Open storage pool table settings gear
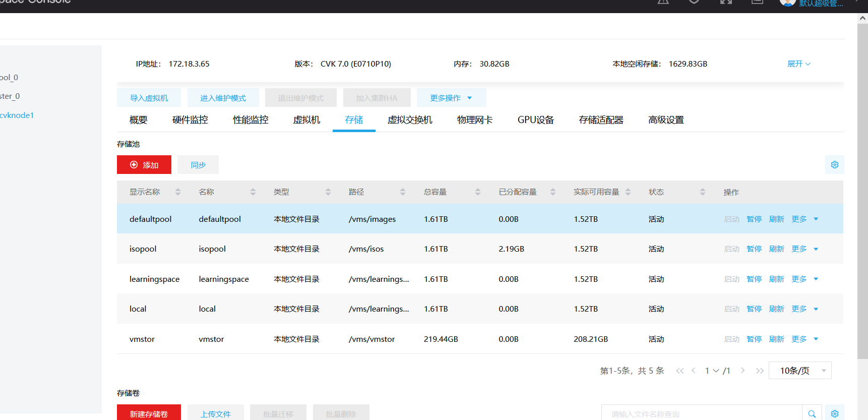Image resolution: width=868 pixels, height=420 pixels. tap(834, 165)
